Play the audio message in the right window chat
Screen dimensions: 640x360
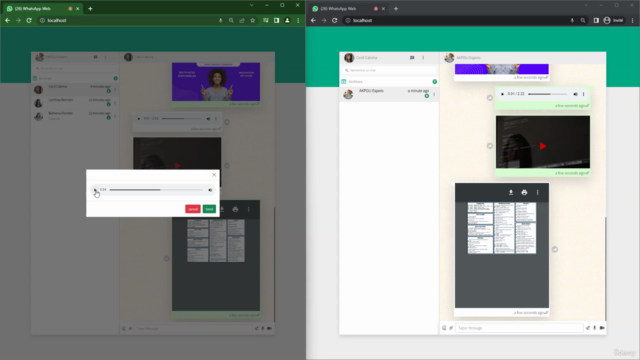pyautogui.click(x=502, y=94)
